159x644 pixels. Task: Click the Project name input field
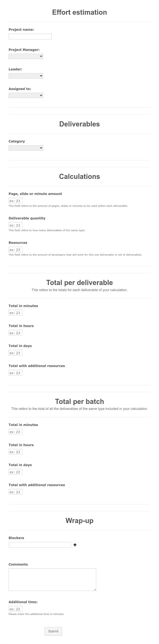(x=30, y=36)
